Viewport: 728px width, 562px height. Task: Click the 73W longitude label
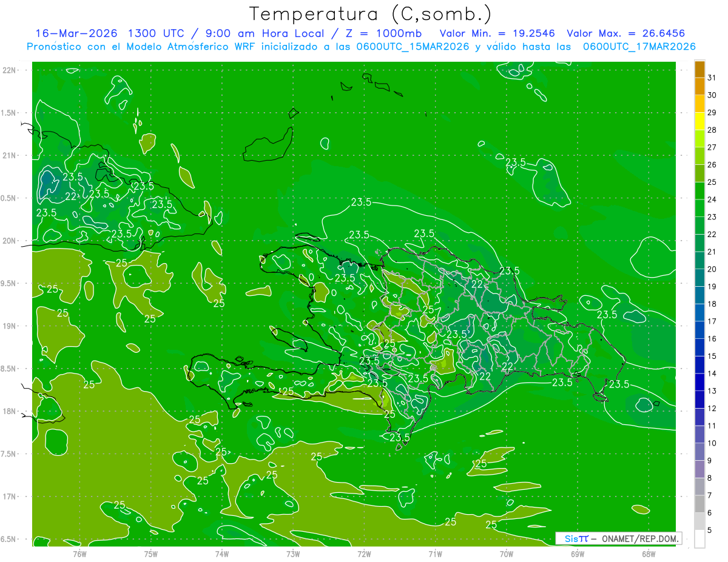(293, 554)
